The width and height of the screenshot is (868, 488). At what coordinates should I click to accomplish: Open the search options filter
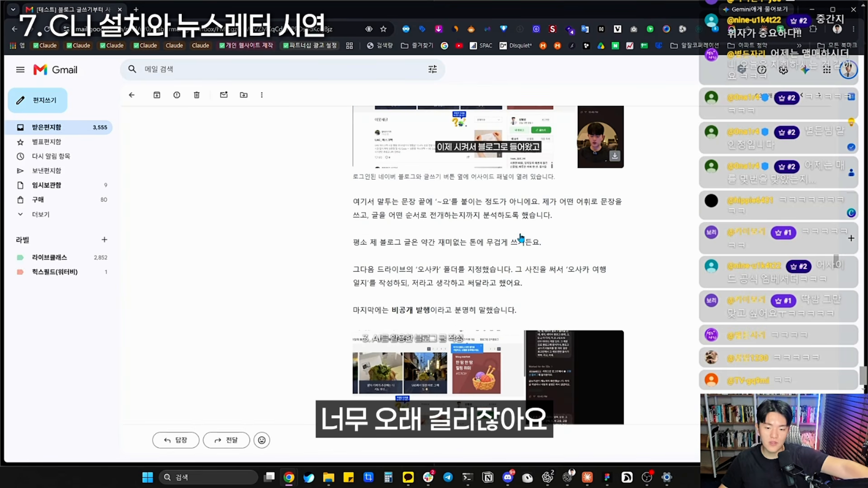coord(432,69)
